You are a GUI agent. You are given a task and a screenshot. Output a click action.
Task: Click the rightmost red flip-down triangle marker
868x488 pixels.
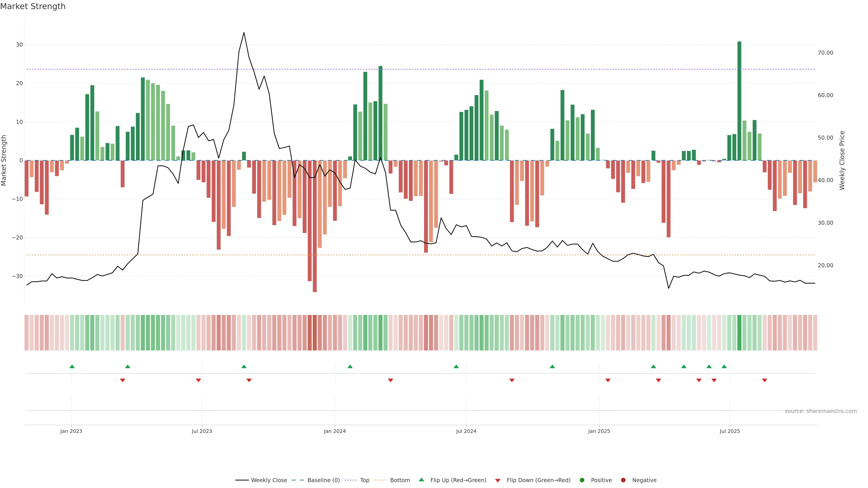[764, 380]
